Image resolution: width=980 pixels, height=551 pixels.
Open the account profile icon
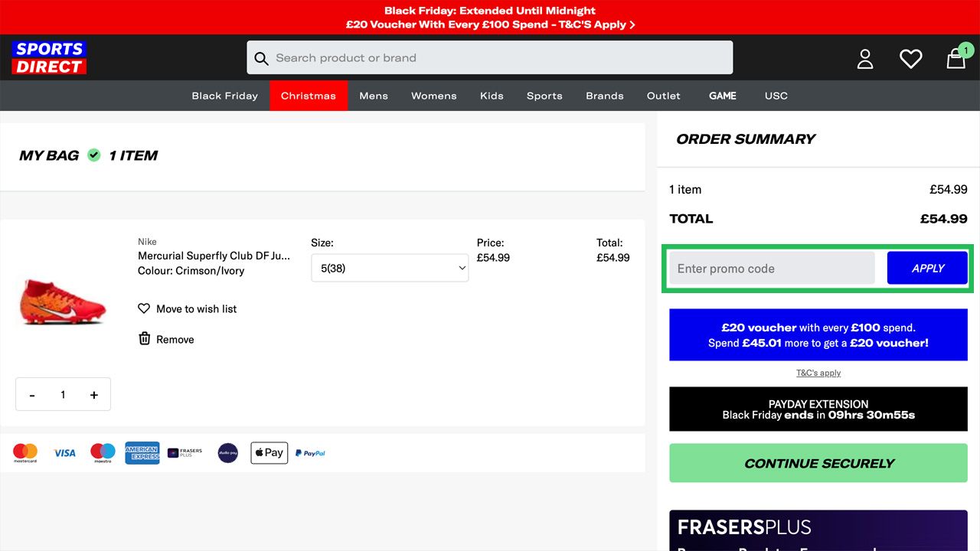[865, 59]
